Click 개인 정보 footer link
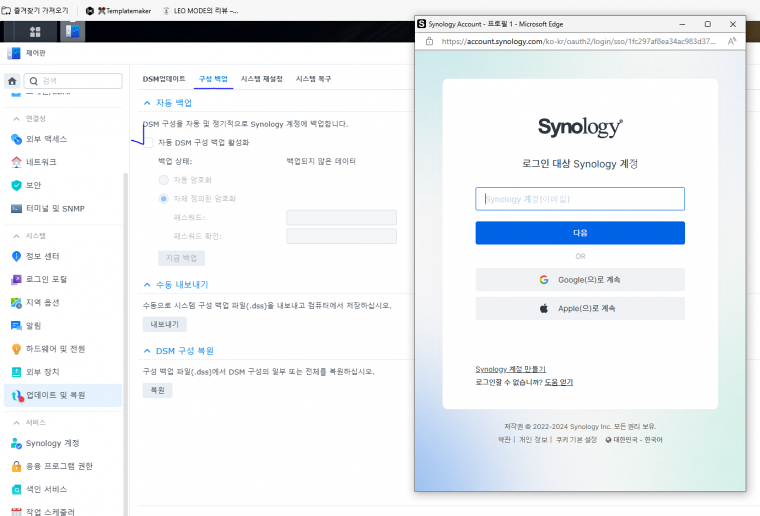Image resolution: width=760 pixels, height=516 pixels. (x=533, y=440)
